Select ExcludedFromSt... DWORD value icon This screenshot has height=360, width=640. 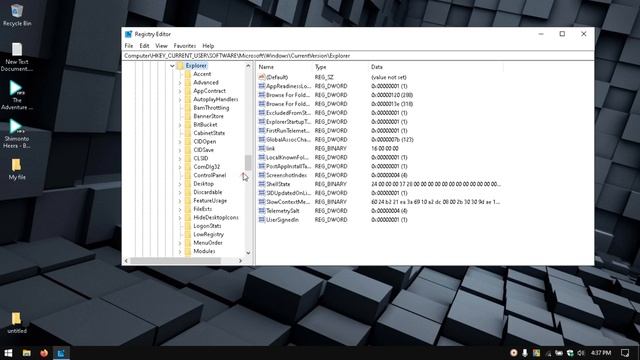pos(262,113)
